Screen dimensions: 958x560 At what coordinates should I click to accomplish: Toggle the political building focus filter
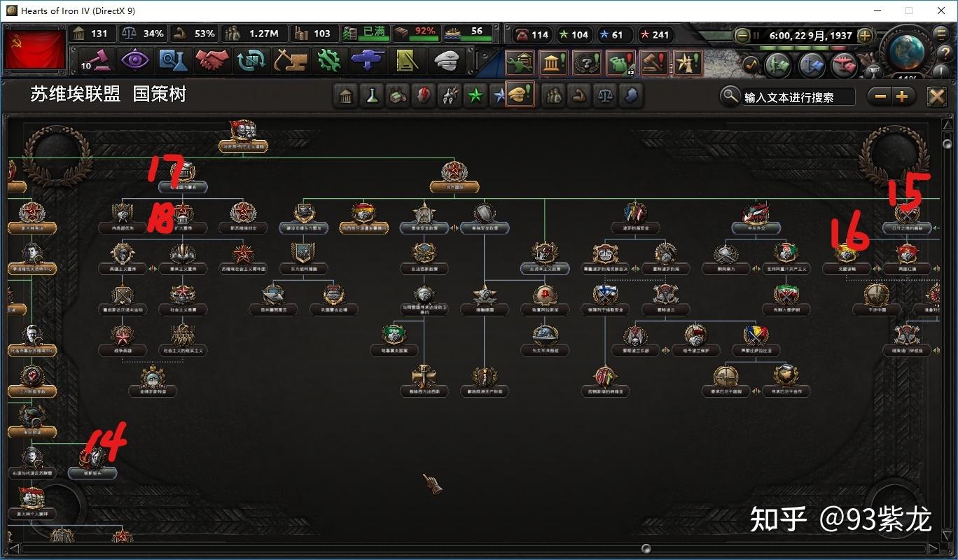[345, 96]
